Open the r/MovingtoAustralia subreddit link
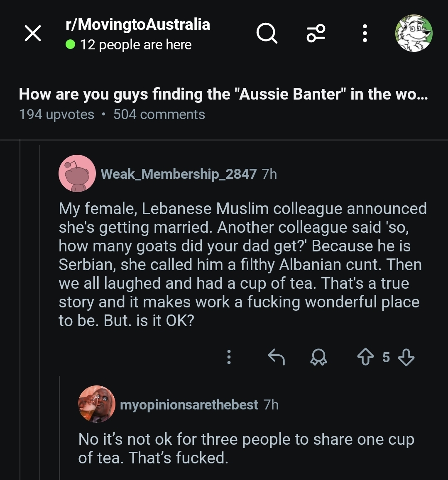The width and height of the screenshot is (448, 480). [138, 24]
